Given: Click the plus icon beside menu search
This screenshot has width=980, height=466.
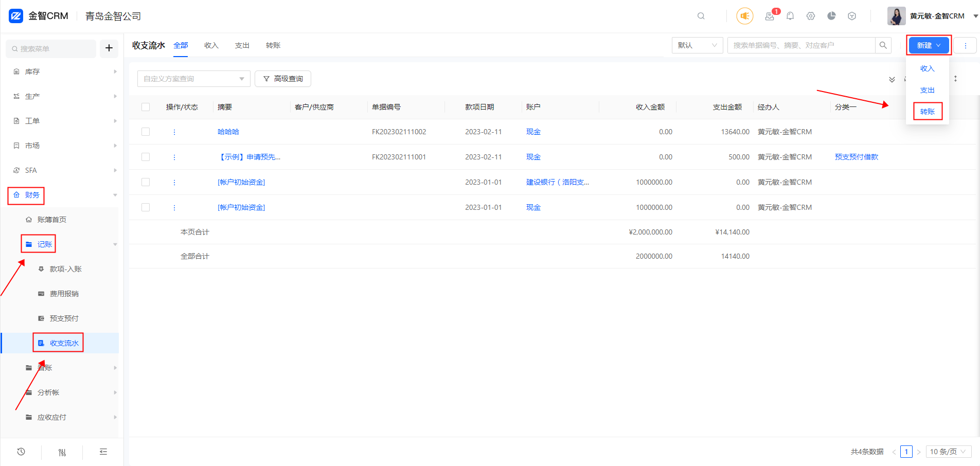Looking at the screenshot, I should tap(109, 48).
